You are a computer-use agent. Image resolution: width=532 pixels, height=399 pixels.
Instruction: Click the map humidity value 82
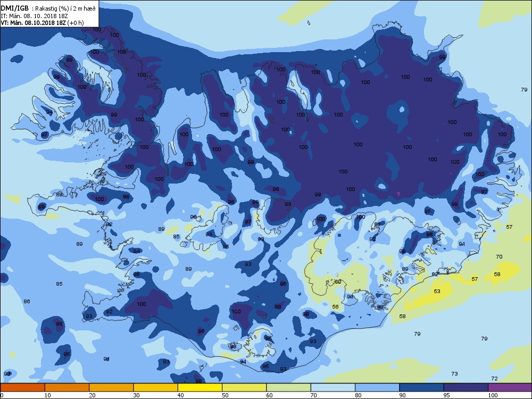coord(435,274)
